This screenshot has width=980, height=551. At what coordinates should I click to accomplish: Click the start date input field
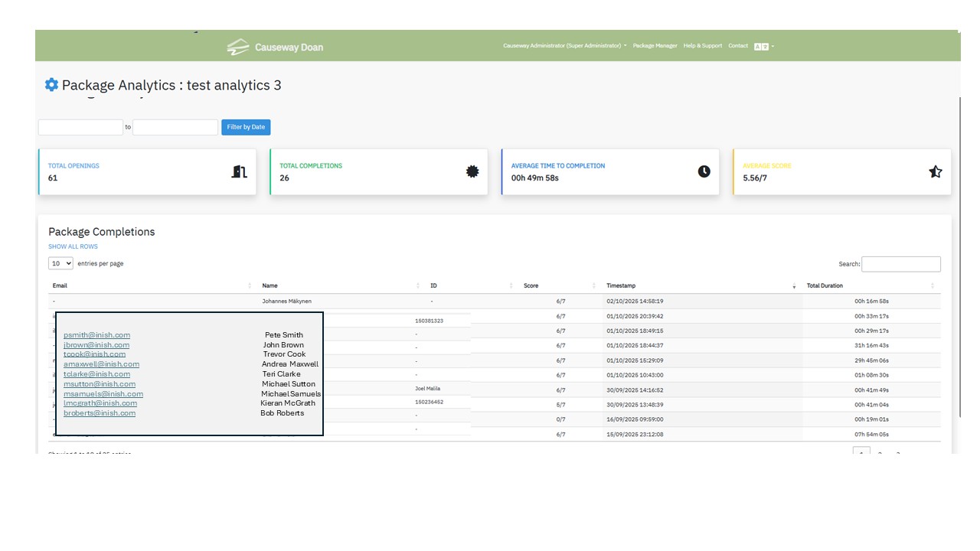pos(80,127)
